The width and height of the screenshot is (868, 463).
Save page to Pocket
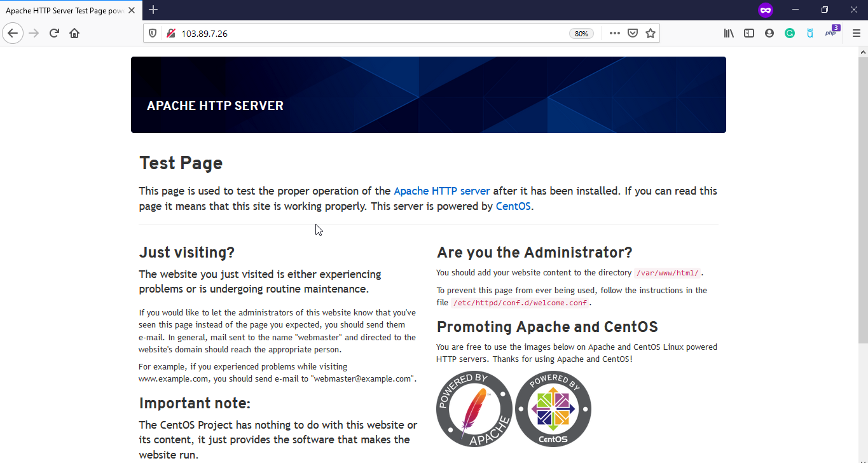click(633, 33)
